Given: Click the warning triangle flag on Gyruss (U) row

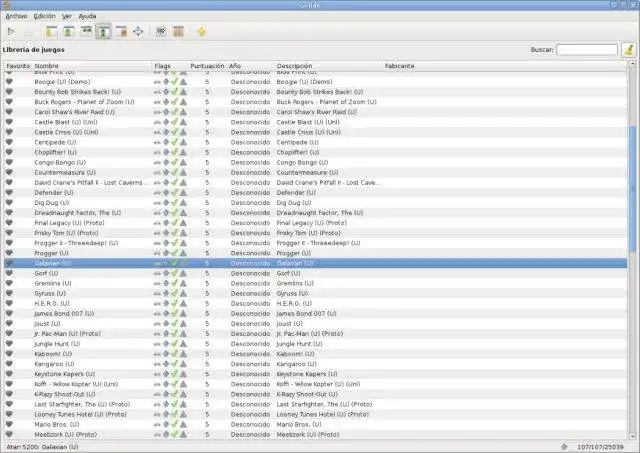Looking at the screenshot, I should [x=183, y=293].
